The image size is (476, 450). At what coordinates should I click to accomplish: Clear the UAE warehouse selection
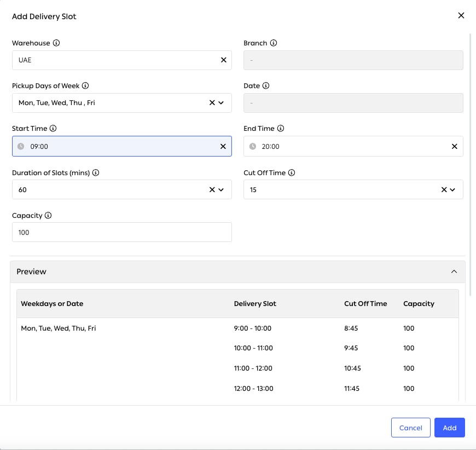[223, 60]
